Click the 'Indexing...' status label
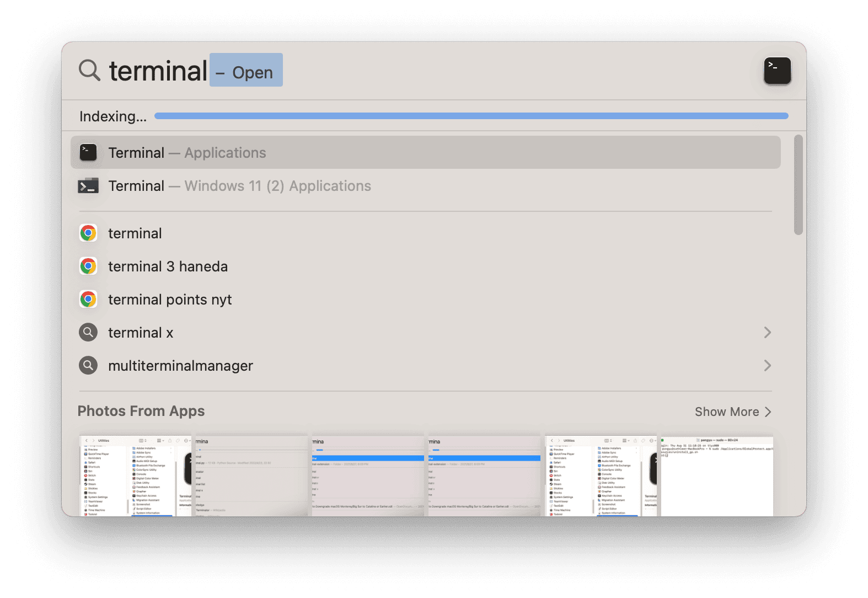Viewport: 868px width, 598px height. [x=113, y=116]
